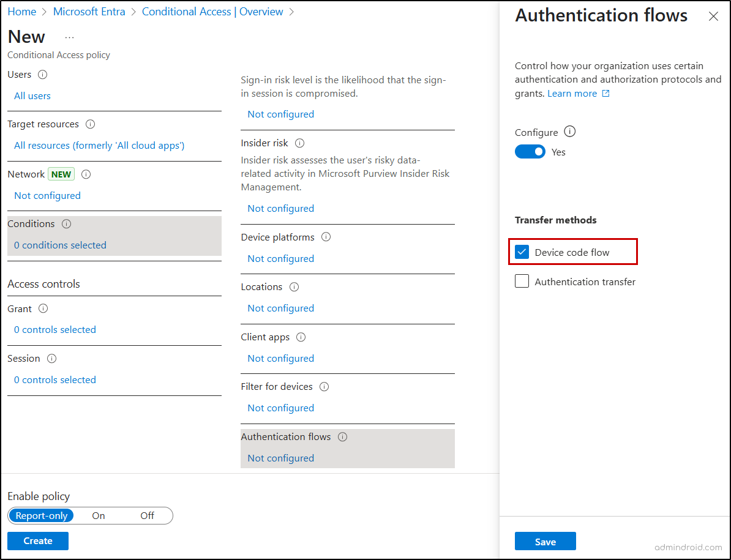This screenshot has width=731, height=560.
Task: Switch Enable policy to On
Action: 98,515
